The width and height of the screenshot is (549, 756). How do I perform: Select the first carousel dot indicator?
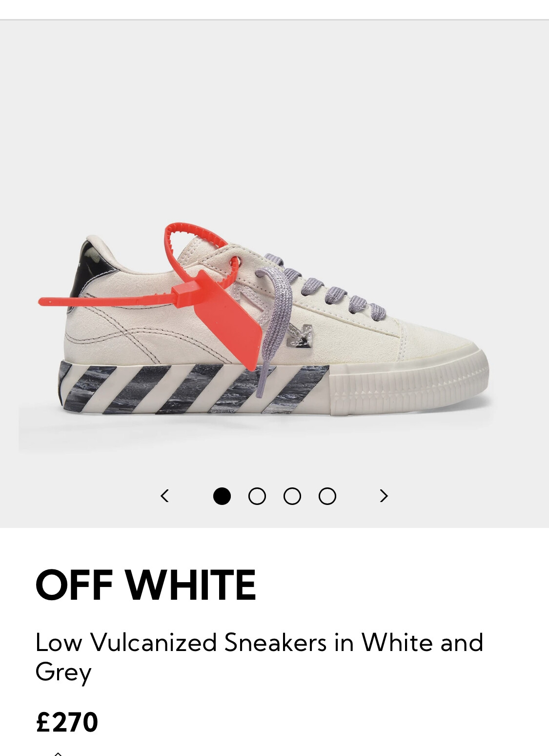tap(222, 496)
